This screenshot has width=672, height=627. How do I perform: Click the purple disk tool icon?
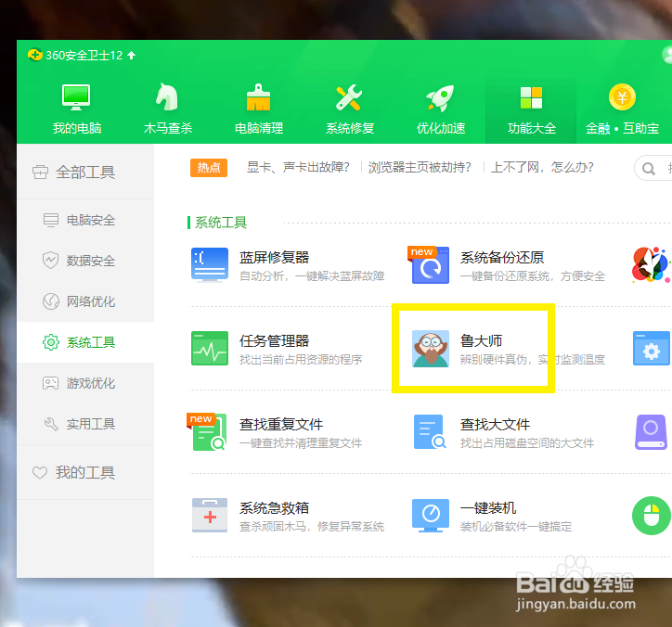(651, 431)
